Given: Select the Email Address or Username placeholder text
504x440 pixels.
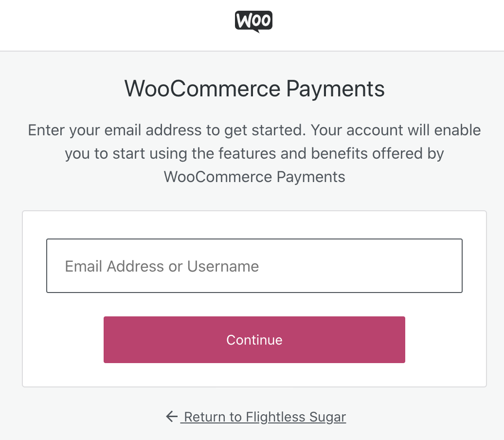Looking at the screenshot, I should tap(162, 266).
